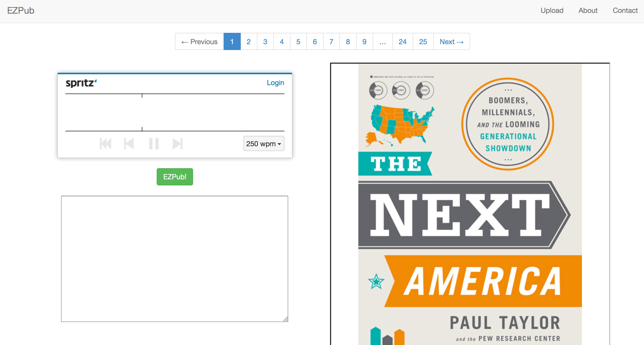
Task: Click The Next America book cover
Action: point(470,204)
